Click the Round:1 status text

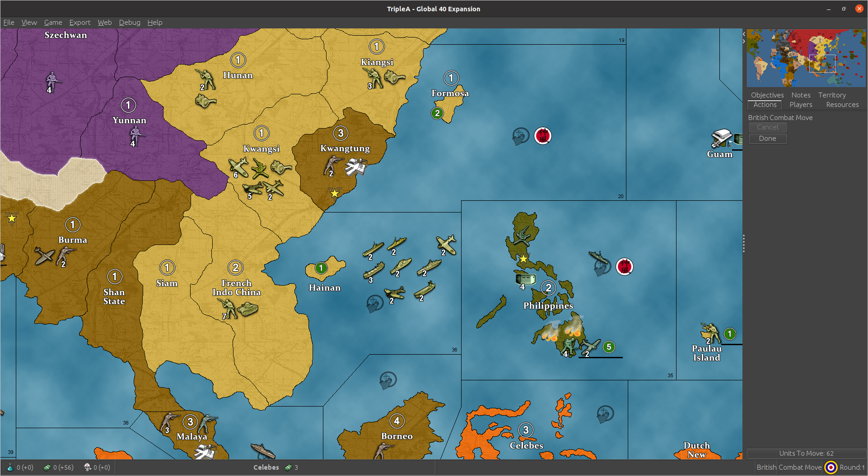852,467
